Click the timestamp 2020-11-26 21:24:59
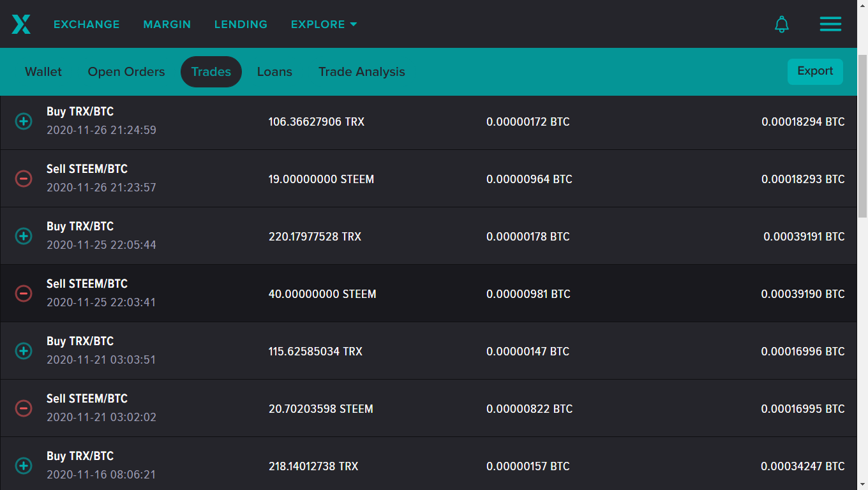The height and width of the screenshot is (490, 868). tap(101, 130)
